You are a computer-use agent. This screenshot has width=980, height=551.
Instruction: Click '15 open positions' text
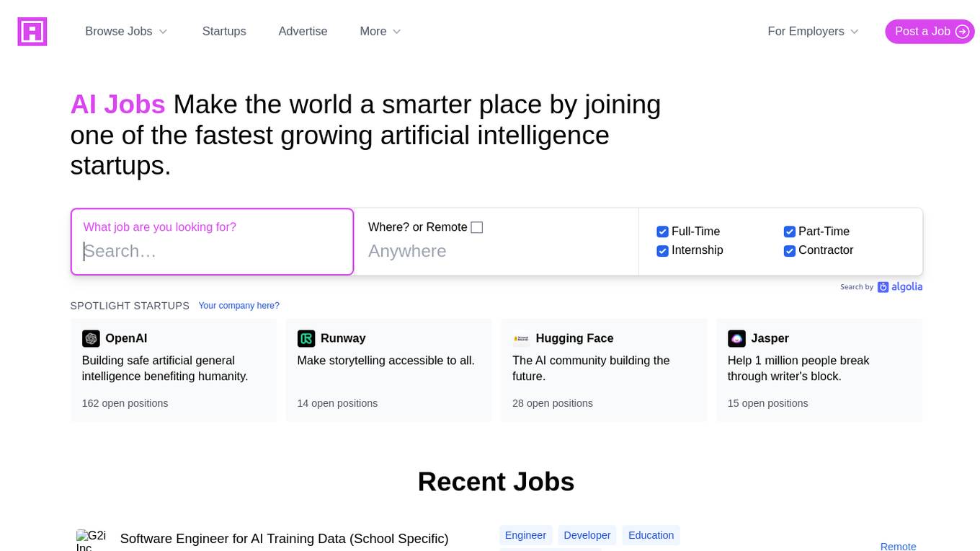[767, 403]
